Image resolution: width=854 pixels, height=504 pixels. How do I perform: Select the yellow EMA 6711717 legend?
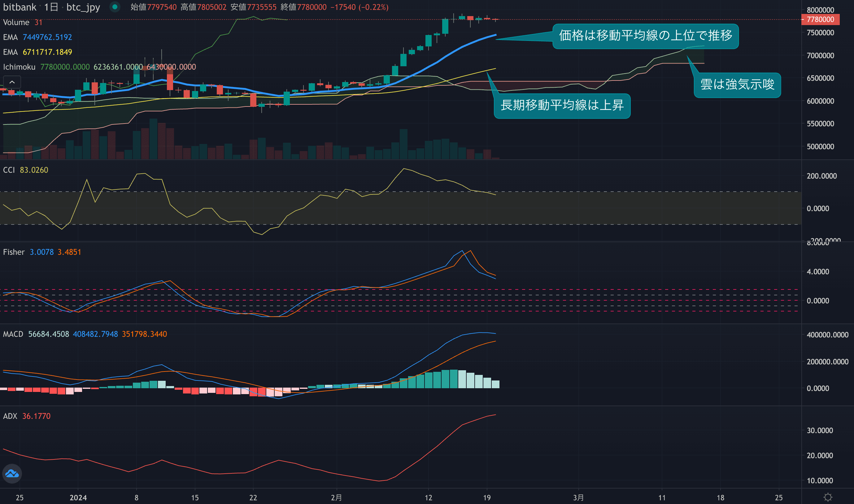click(10, 52)
